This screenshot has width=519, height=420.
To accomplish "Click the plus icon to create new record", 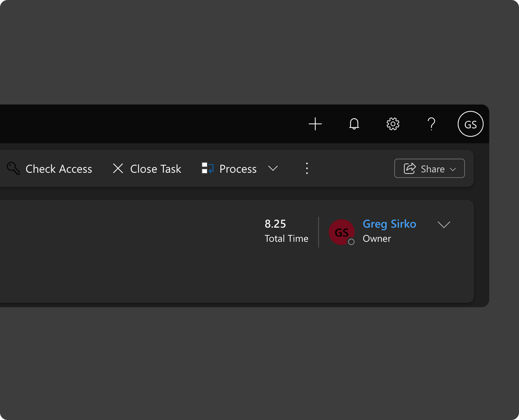I will click(x=315, y=124).
